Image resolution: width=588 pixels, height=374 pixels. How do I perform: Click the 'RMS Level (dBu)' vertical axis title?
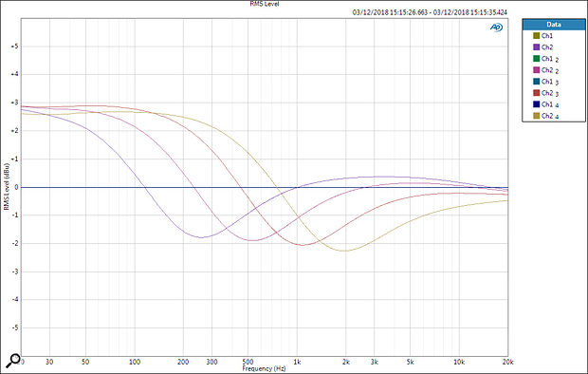(x=6, y=187)
